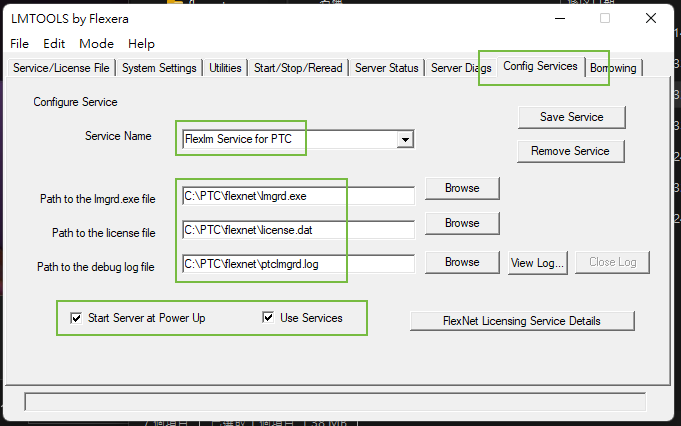Switch to the Service/License File tab
The height and width of the screenshot is (426, 681).
tap(61, 68)
